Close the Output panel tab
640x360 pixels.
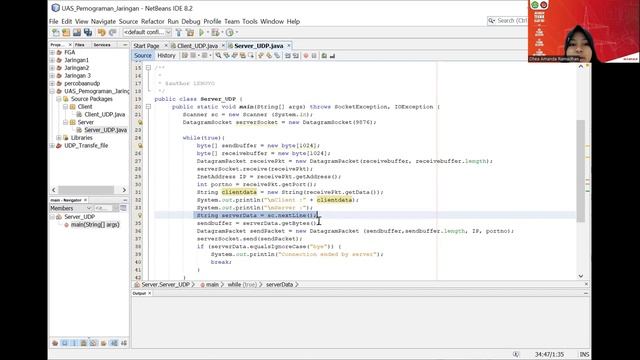pyautogui.click(x=149, y=293)
